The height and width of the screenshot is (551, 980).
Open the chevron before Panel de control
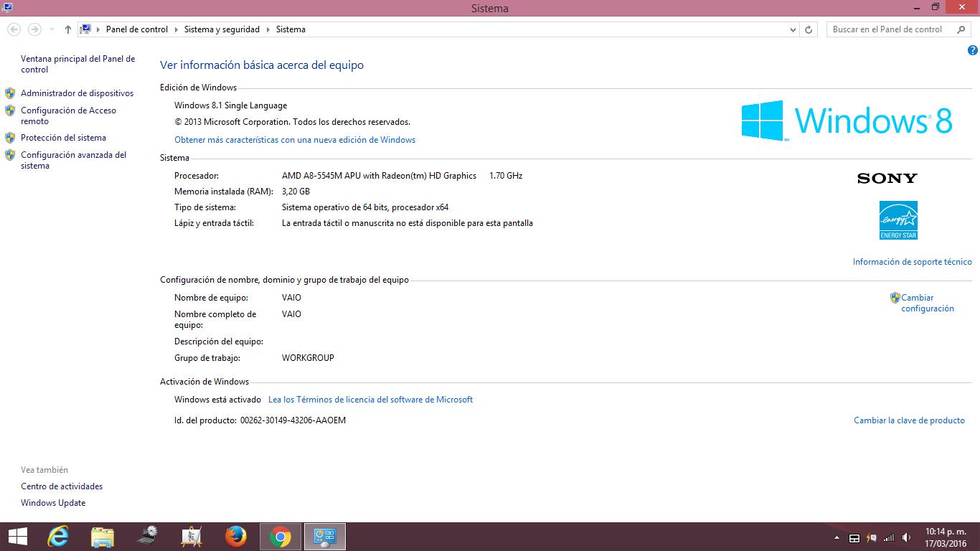[x=99, y=29]
